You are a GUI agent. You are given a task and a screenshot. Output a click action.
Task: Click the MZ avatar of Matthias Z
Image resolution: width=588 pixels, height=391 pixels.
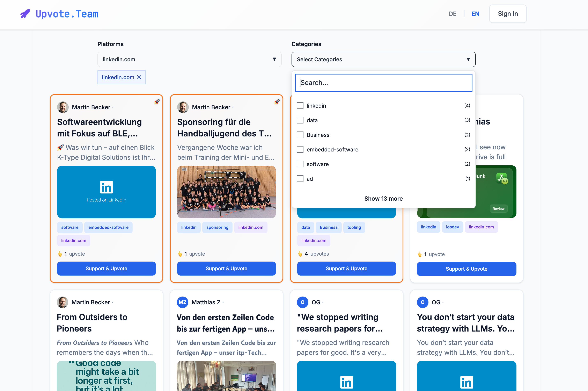tap(183, 302)
